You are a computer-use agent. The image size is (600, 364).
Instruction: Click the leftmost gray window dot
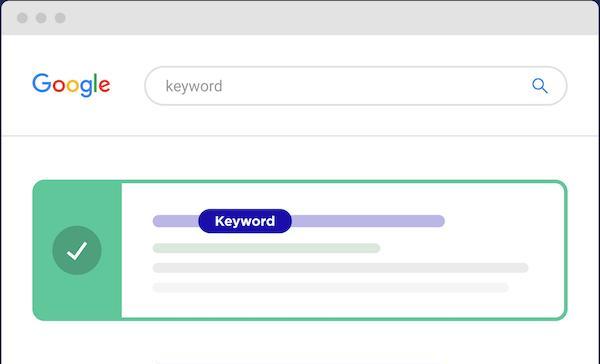point(22,18)
